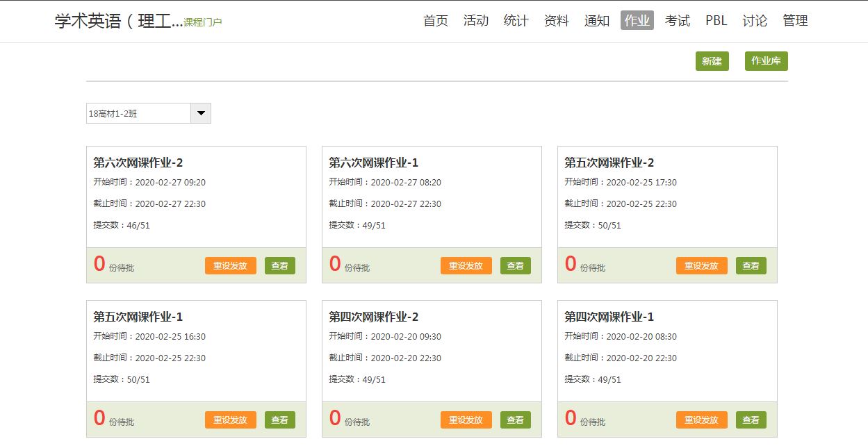Click 重设发放 for 第六次网课作业-1
Screen dimensions: 868x448
tap(466, 265)
